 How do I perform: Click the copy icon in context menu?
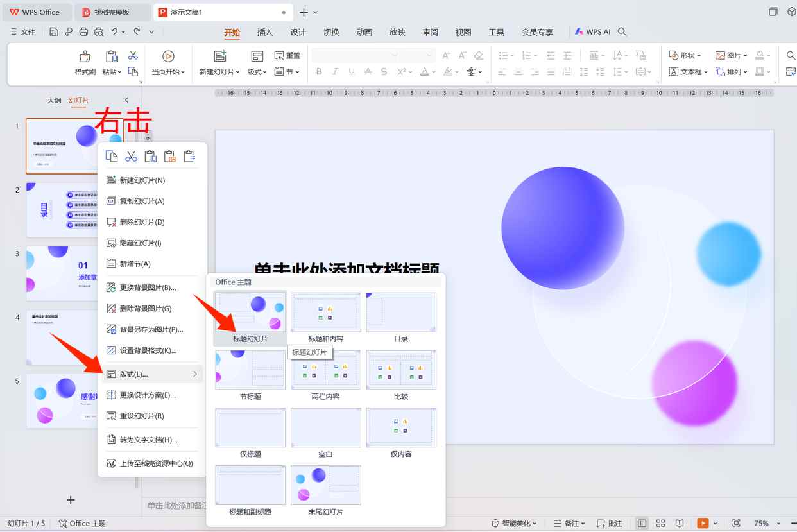112,157
